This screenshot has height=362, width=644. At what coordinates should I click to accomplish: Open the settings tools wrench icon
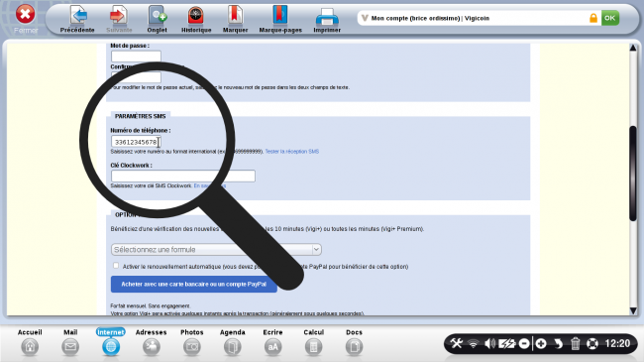pyautogui.click(x=457, y=343)
